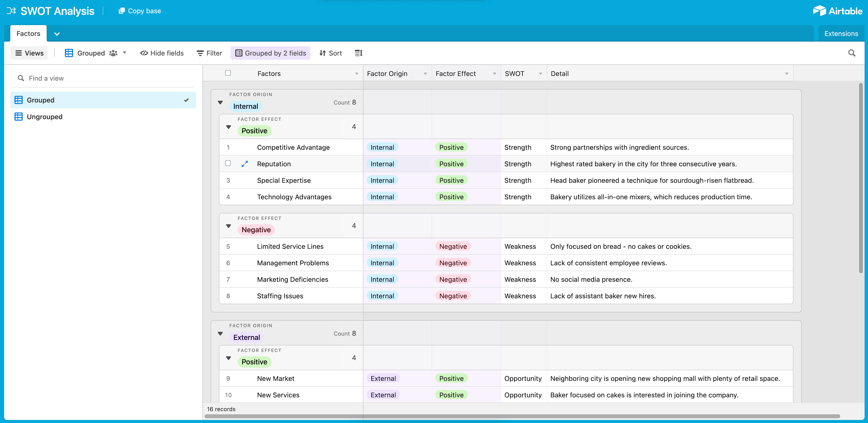The image size is (868, 423).
Task: Click the Hide fields button
Action: coord(162,53)
